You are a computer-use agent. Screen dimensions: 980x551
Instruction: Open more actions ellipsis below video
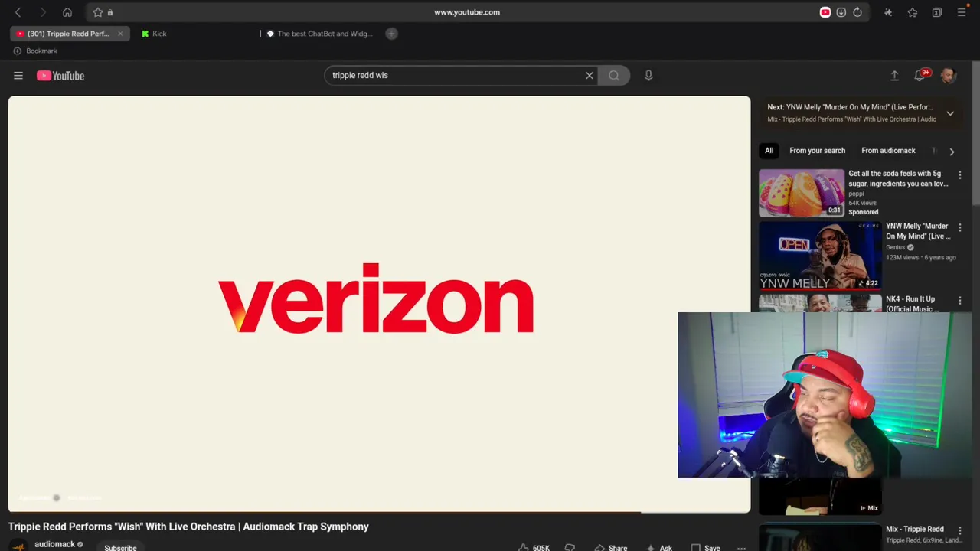(x=741, y=548)
